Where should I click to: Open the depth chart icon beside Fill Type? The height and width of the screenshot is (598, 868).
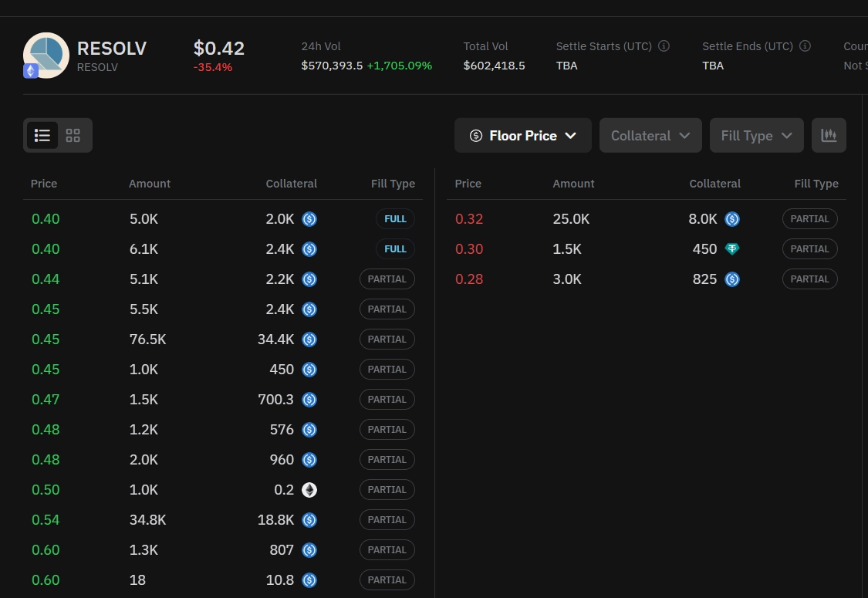(x=829, y=135)
